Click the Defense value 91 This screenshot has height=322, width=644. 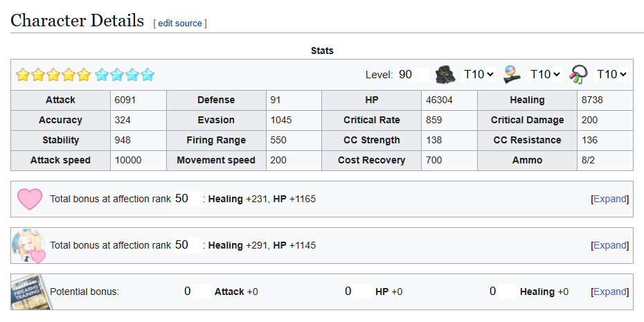click(276, 100)
